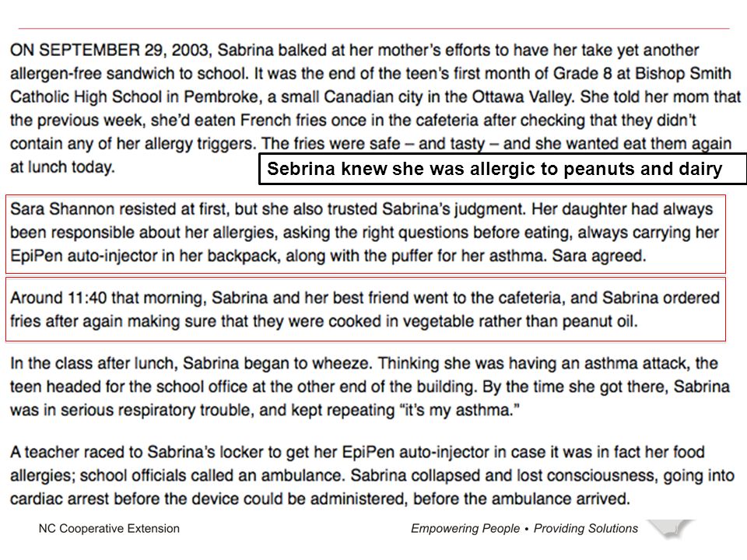Click the pink horizontal line at top
This screenshot has width=747, height=560.
tap(374, 29)
